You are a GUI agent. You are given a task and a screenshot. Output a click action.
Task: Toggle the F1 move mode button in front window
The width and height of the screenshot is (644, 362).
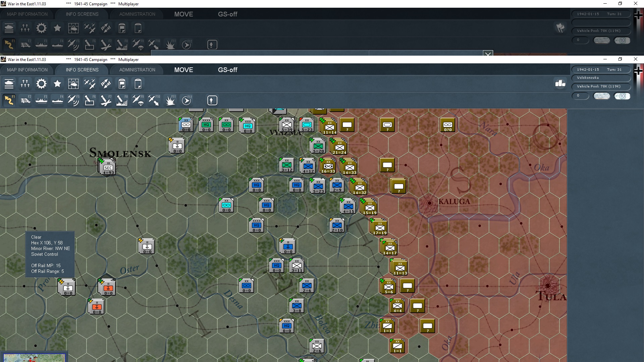point(9,100)
